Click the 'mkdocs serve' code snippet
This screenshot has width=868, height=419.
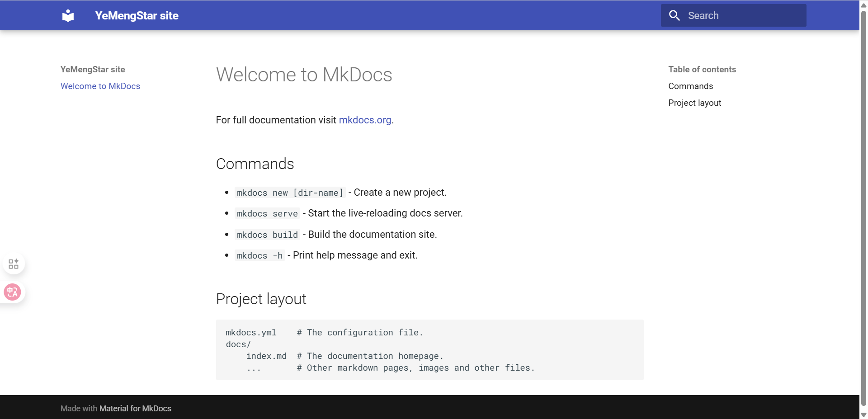[267, 213]
